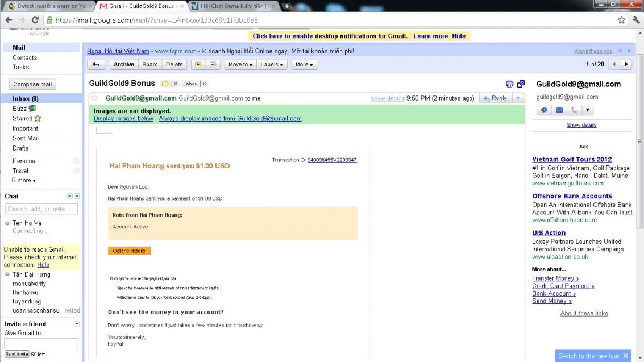This screenshot has width=644, height=362.
Task: Mark message as Spam
Action: [x=150, y=64]
